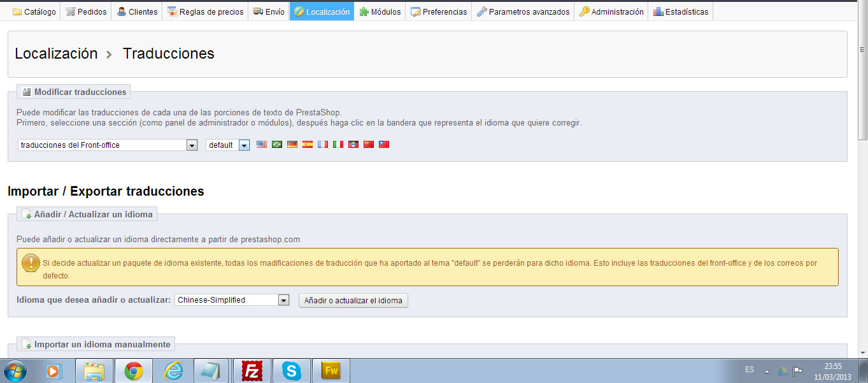
Task: Click the United States flag for English translations
Action: coord(262,145)
